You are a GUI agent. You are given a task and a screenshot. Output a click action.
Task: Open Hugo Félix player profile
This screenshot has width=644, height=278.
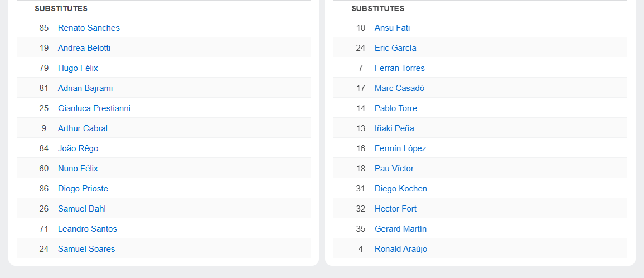coord(78,68)
